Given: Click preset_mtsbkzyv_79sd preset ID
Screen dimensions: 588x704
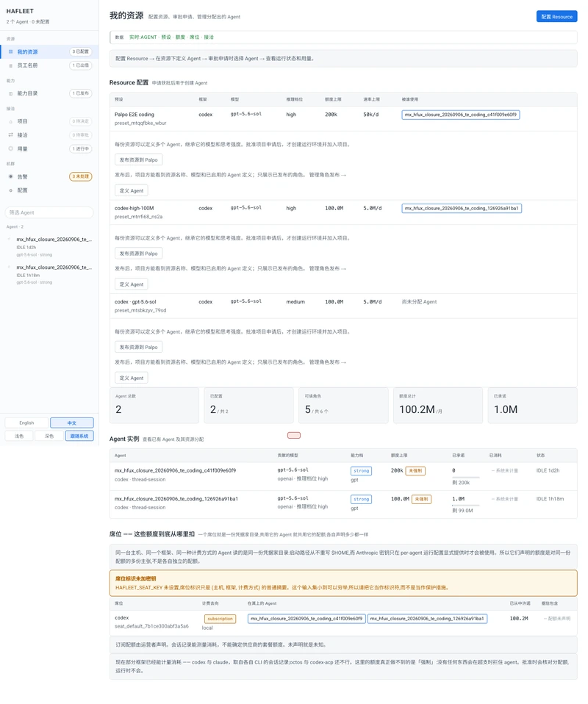Looking at the screenshot, I should point(140,310).
